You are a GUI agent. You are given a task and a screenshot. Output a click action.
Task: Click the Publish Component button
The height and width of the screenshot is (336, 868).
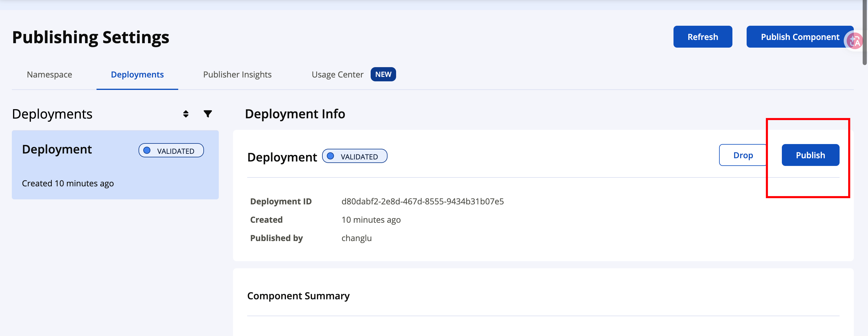coord(800,37)
